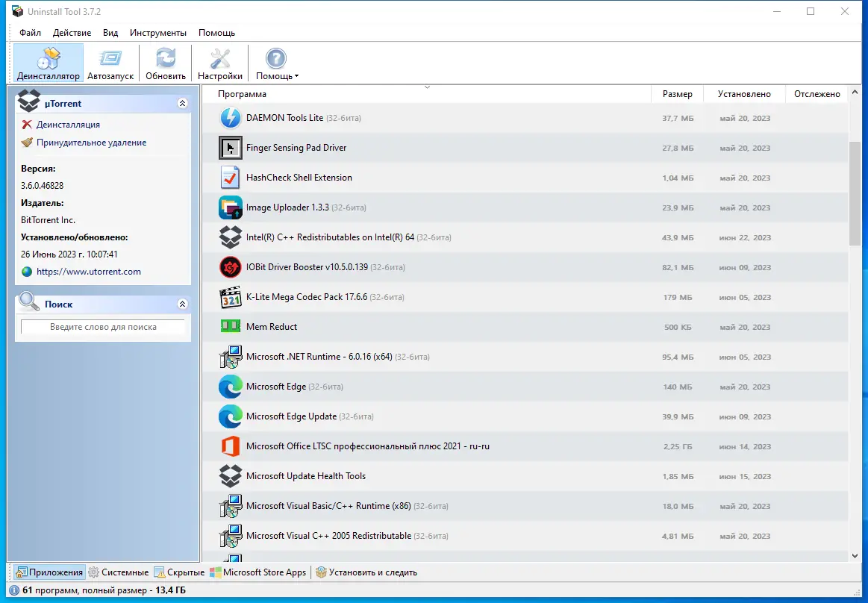
Task: Select the Visual C++ 2005 Redistributable icon
Action: pos(231,536)
